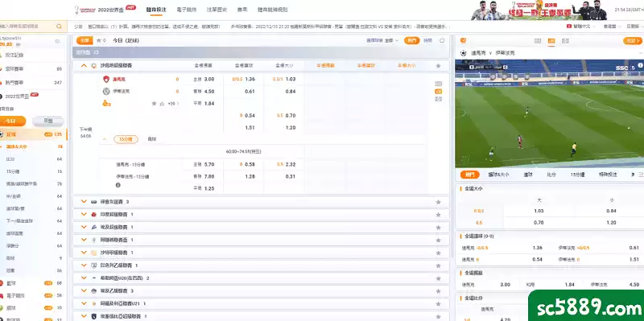Favorite the match with the star beside +39

pos(154,104)
